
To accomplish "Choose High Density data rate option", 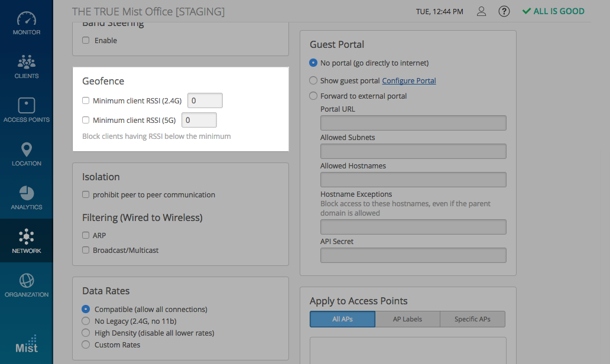I will pos(86,333).
